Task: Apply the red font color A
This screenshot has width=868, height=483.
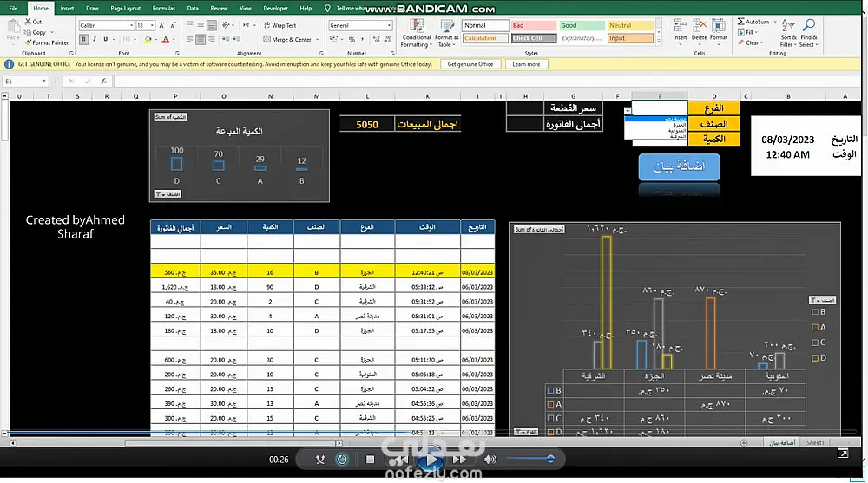Action: tap(165, 39)
